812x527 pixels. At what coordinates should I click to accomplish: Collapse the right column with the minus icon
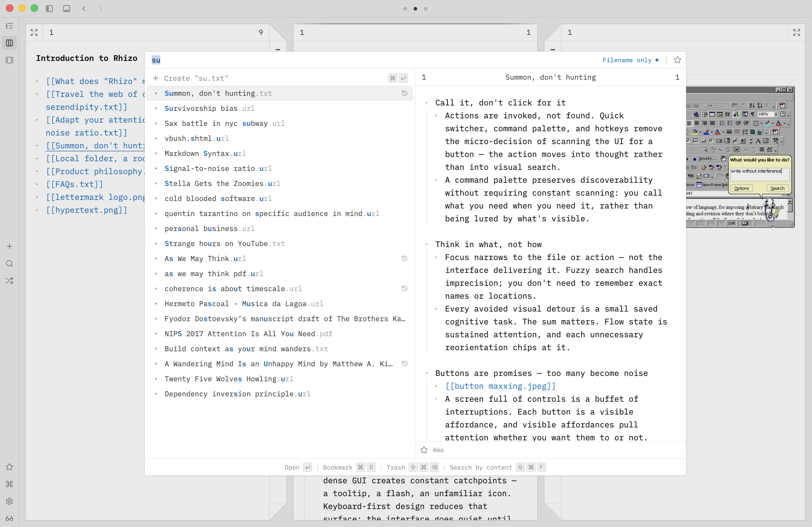pos(553,50)
